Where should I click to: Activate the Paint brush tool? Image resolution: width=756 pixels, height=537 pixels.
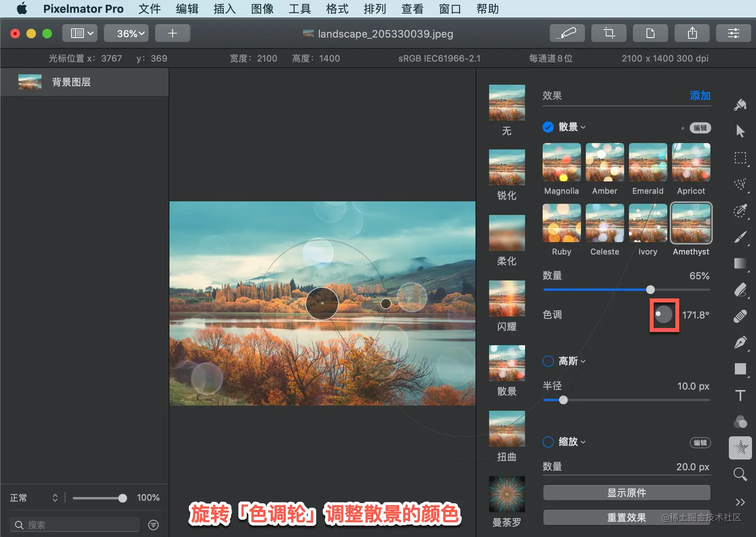740,237
